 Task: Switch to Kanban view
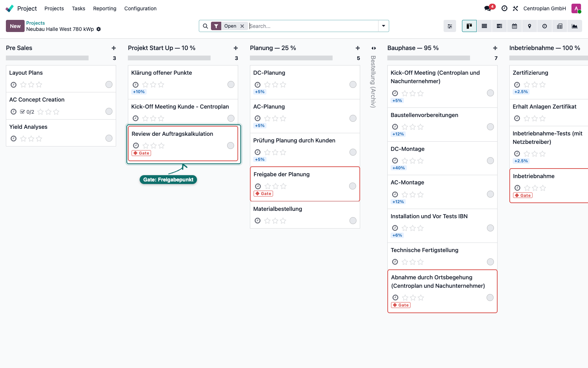469,26
